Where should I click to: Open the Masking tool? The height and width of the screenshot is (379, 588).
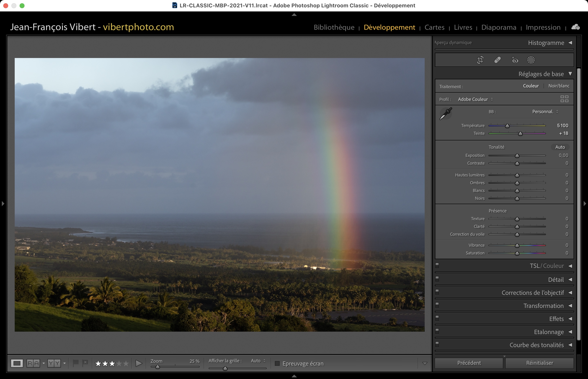click(531, 60)
